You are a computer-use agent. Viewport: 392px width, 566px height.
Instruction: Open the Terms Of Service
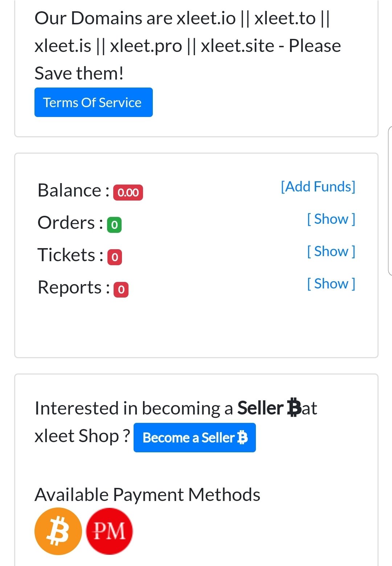tap(93, 102)
